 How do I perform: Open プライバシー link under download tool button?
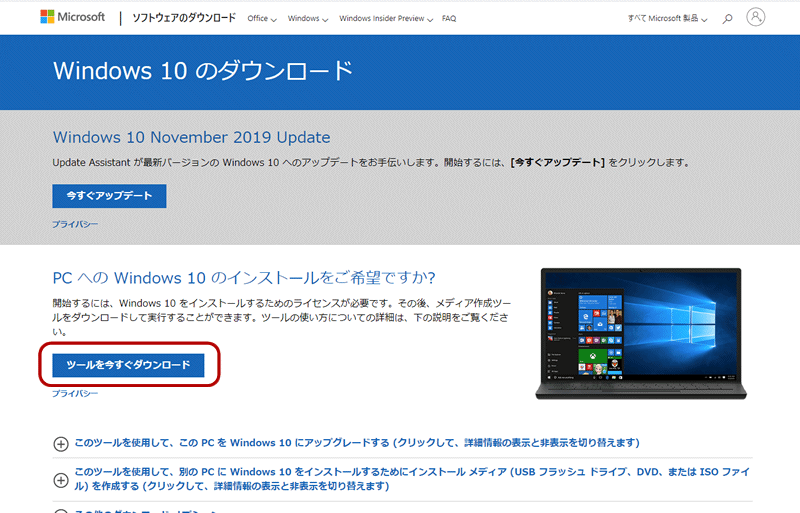coord(75,394)
